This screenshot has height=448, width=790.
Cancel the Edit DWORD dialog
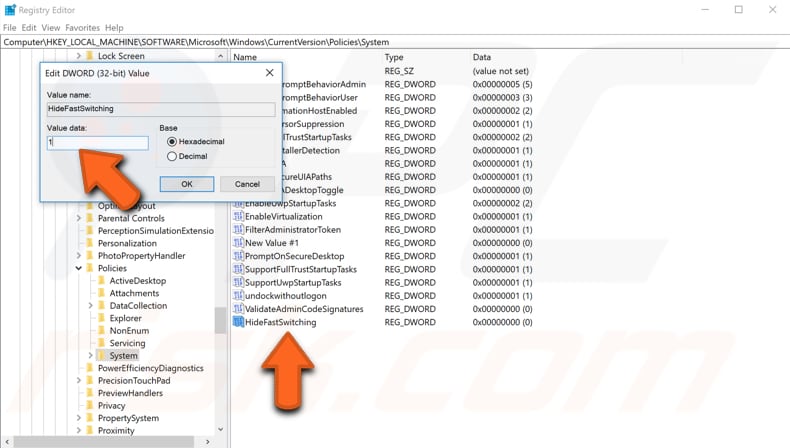click(247, 184)
